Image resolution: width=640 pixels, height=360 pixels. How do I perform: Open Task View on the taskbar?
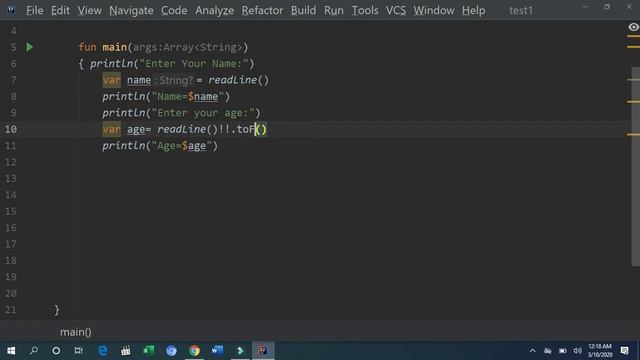78,351
